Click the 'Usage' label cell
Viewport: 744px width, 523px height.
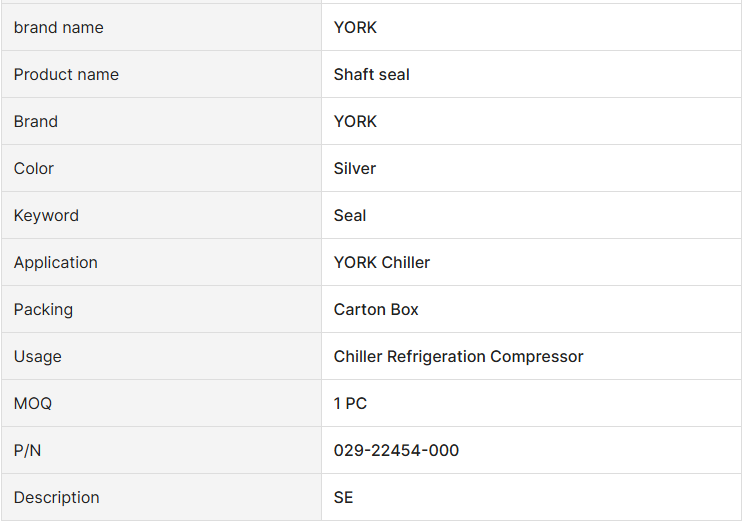pos(38,357)
